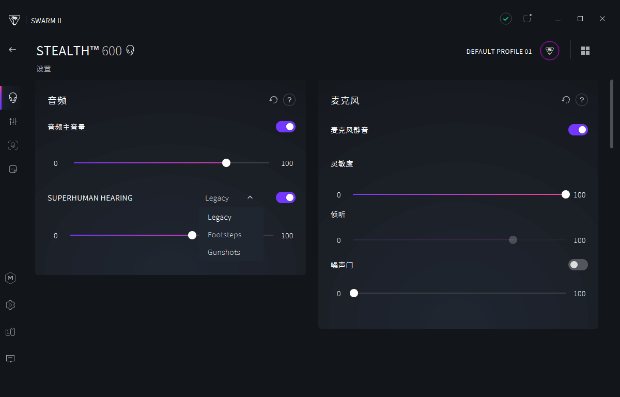620x397 pixels.
Task: Click the SWARM II logo icon
Action: (14, 20)
